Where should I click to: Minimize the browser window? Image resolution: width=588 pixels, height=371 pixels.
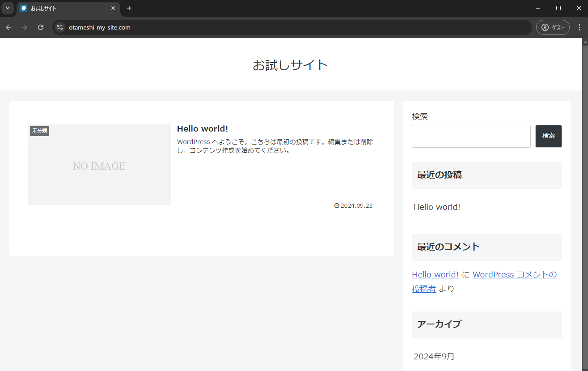(x=538, y=8)
